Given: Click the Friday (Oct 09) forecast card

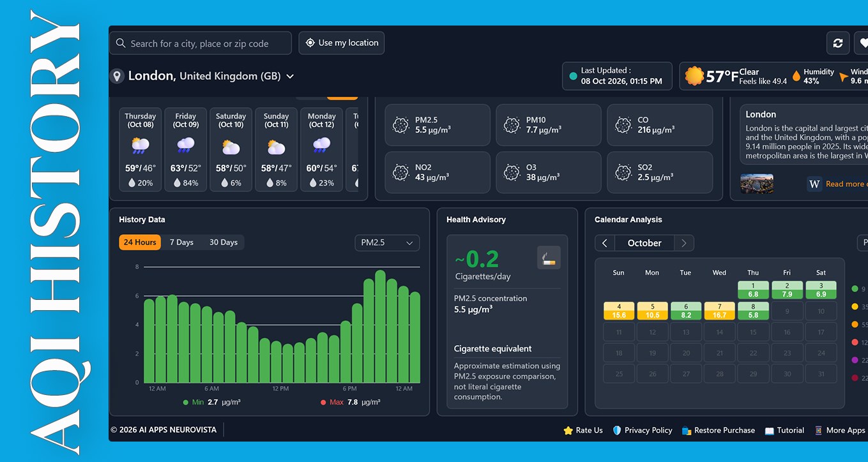Looking at the screenshot, I should point(186,149).
